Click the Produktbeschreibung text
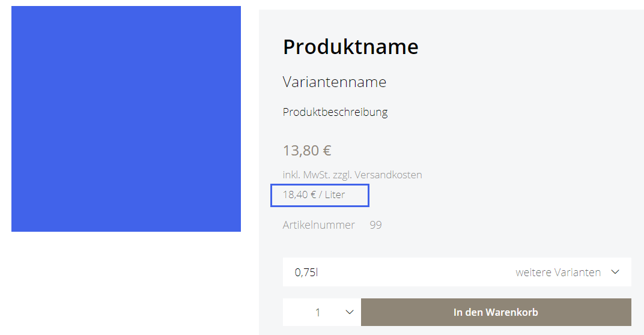644x335 pixels. click(335, 112)
